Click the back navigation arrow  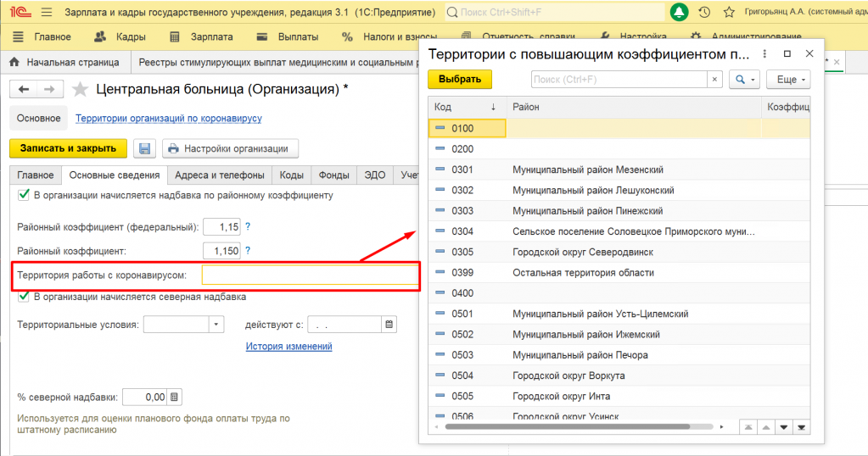click(x=24, y=90)
